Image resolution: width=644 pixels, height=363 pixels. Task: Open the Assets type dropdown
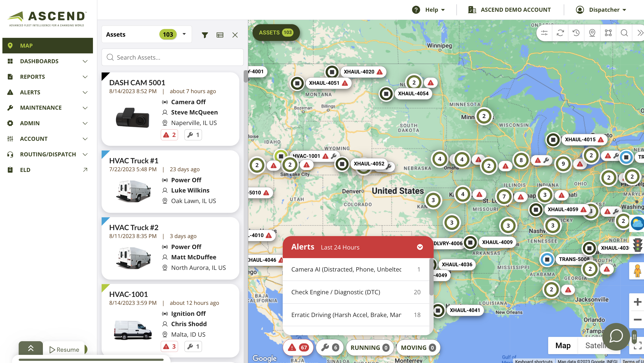(x=184, y=34)
